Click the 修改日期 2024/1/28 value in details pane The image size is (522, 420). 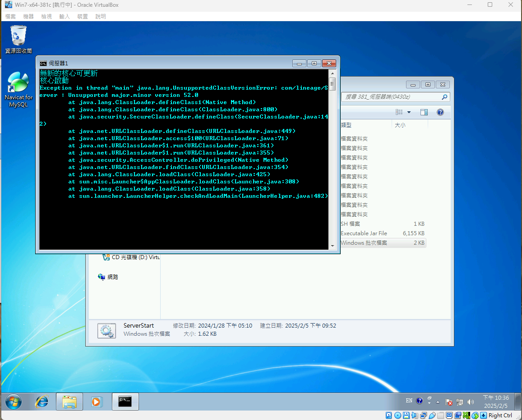pos(225,325)
